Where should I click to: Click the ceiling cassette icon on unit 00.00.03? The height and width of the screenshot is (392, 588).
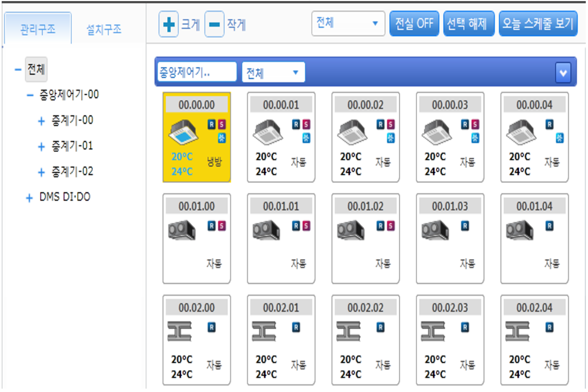point(436,131)
